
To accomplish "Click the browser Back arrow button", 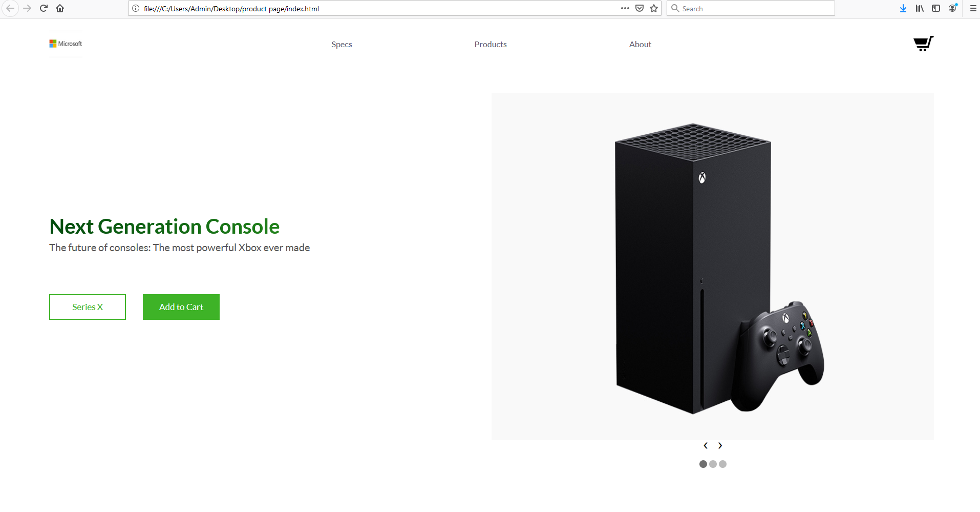I will coord(10,8).
